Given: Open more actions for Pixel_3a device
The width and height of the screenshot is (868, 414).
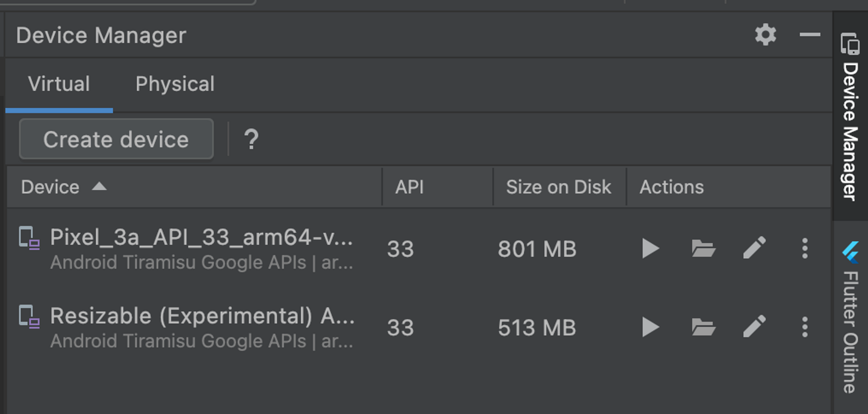Looking at the screenshot, I should 805,248.
